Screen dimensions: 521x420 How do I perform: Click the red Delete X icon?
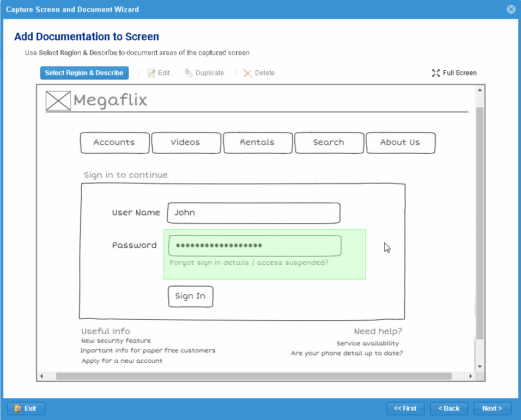click(x=247, y=73)
